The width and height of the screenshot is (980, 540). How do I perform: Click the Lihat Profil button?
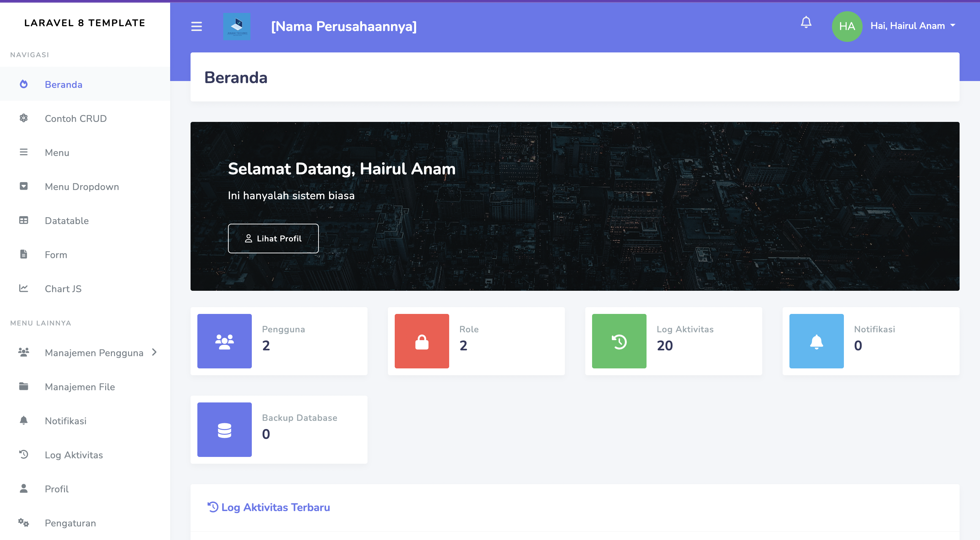point(273,239)
